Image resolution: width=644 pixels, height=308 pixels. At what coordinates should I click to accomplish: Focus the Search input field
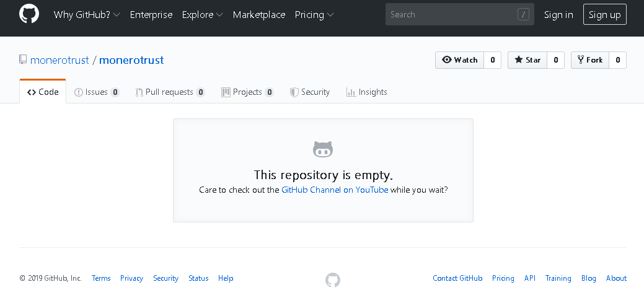pyautogui.click(x=459, y=14)
